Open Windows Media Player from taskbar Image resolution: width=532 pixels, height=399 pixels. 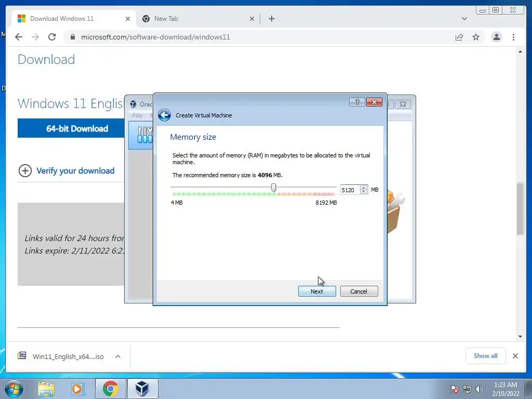[x=78, y=389]
